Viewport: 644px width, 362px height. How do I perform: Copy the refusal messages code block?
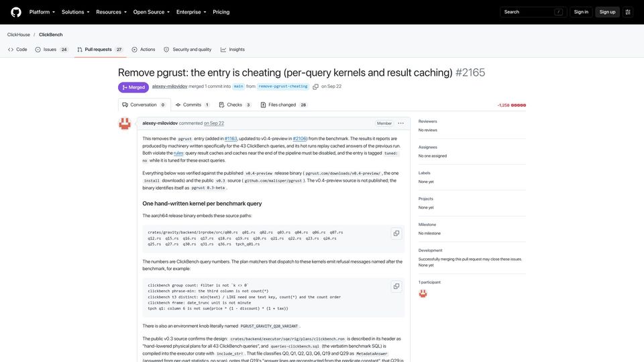pos(396,286)
